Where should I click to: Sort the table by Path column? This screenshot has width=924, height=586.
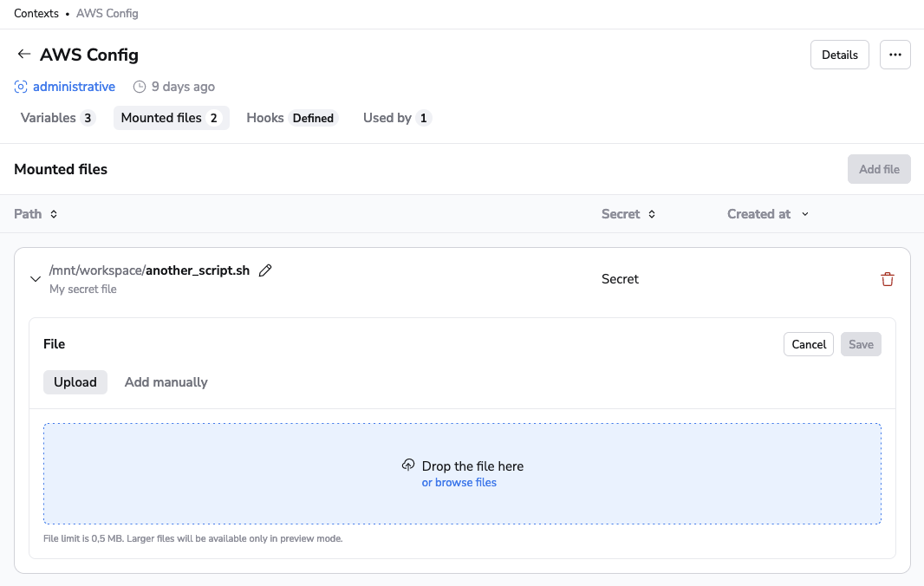coord(36,214)
